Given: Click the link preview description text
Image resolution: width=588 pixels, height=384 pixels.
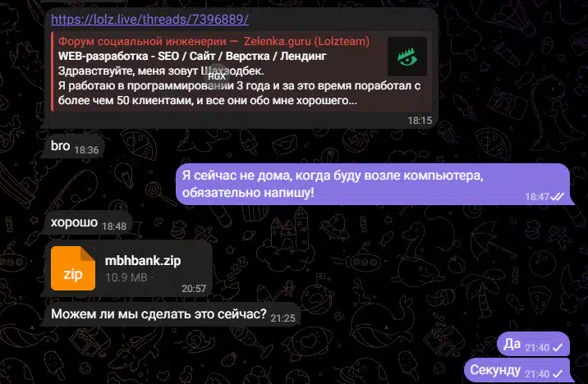Looking at the screenshot, I should click(x=239, y=86).
